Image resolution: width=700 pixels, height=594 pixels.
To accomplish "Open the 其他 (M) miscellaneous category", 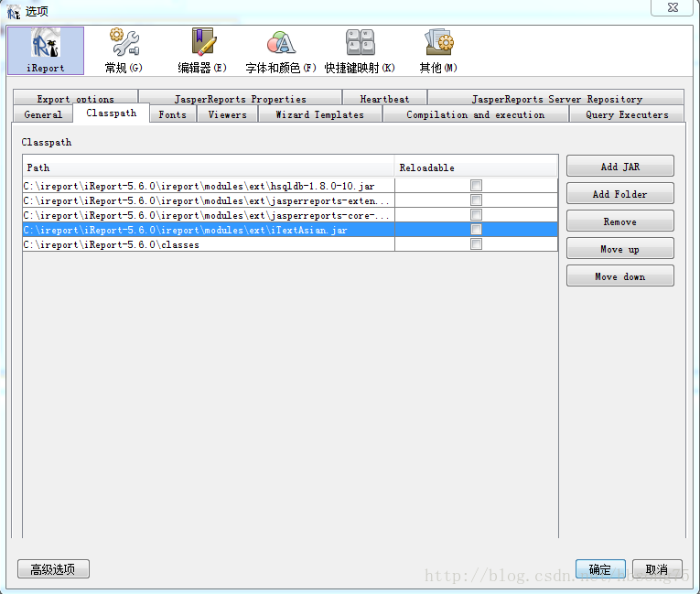I will point(438,50).
